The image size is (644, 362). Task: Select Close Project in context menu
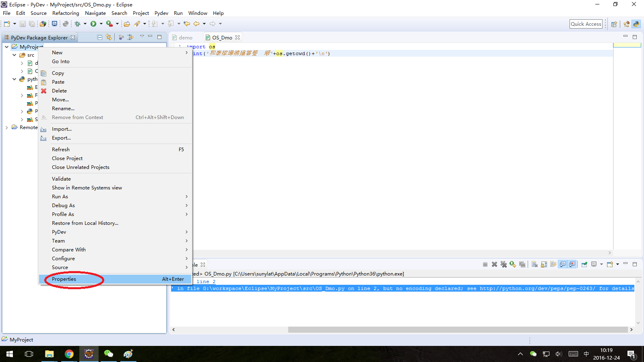(115, 158)
